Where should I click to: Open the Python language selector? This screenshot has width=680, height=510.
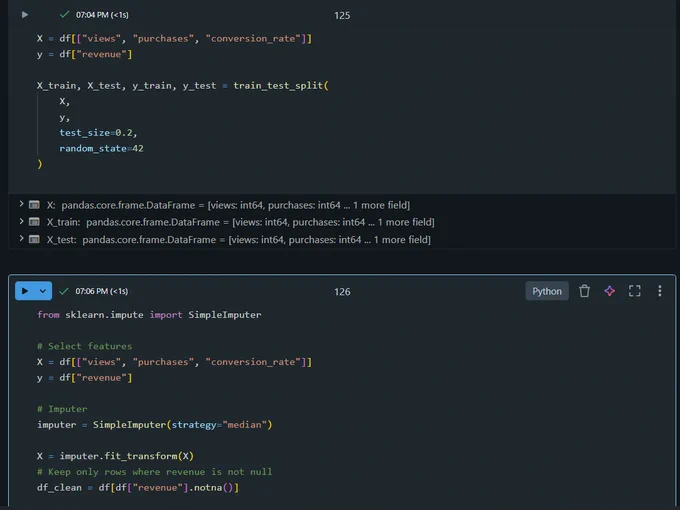tap(547, 291)
